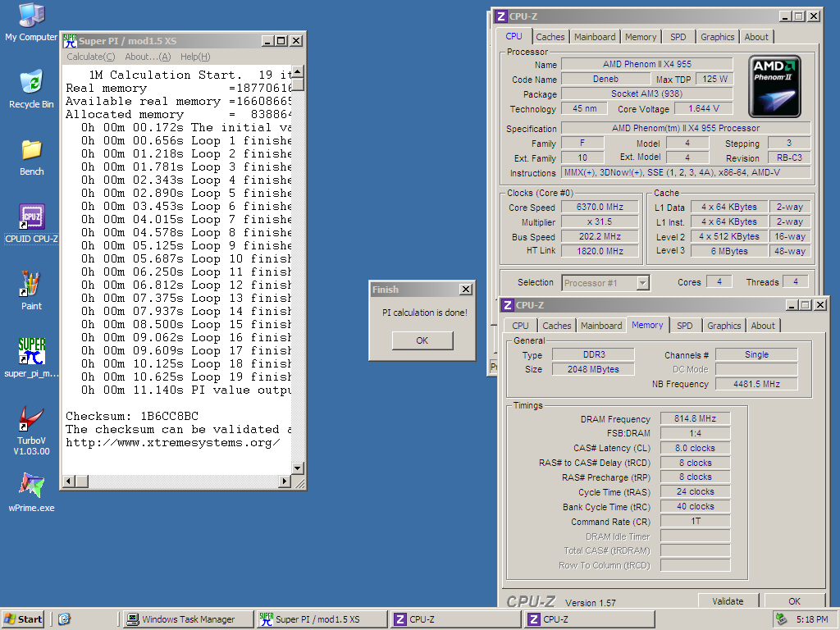Screen dimensions: 840x630
Task: Open Caches tab in top CPU-Z
Action: 550,37
